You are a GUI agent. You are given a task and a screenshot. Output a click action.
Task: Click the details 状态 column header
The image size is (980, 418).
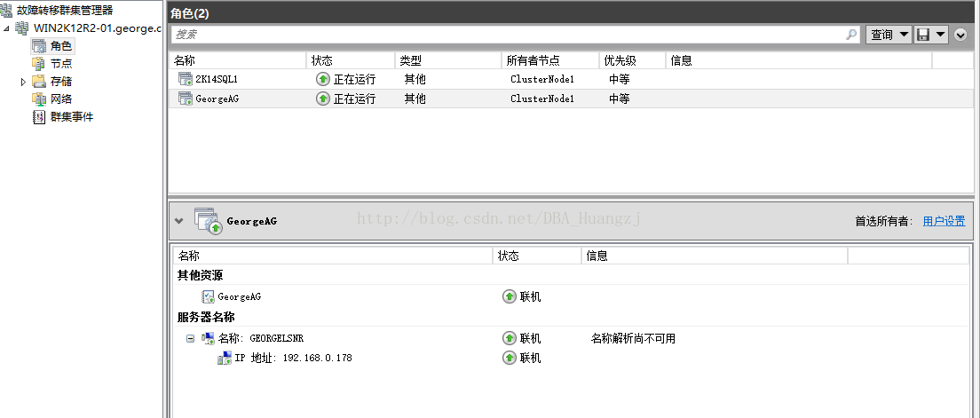point(537,256)
